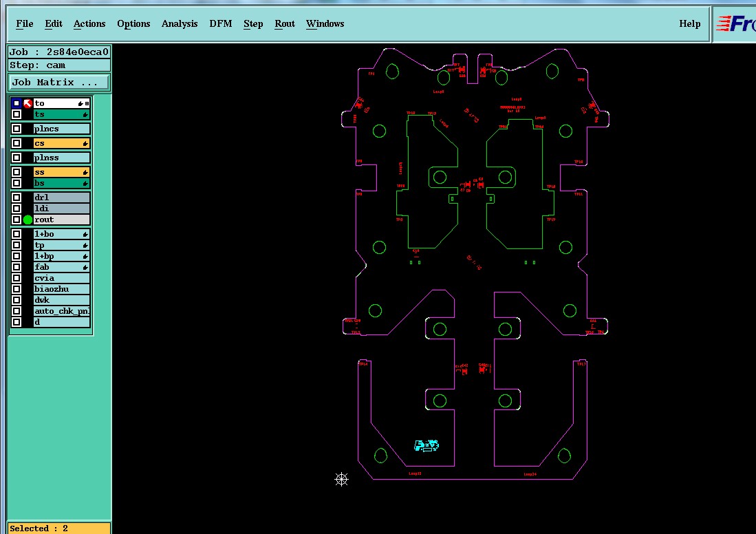Image resolution: width=756 pixels, height=534 pixels.
Task: Click the hand attribute icon on '1+bo' layer
Action: [x=85, y=235]
